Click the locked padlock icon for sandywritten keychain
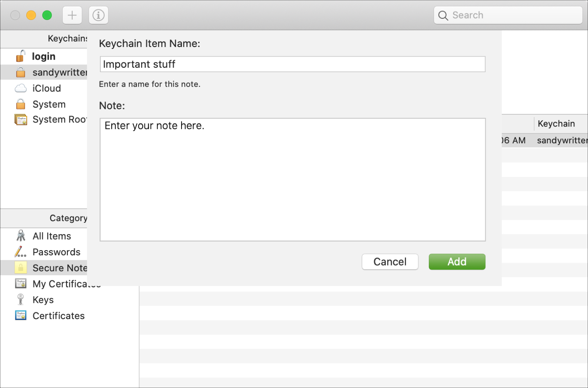The image size is (588, 388). [21, 72]
